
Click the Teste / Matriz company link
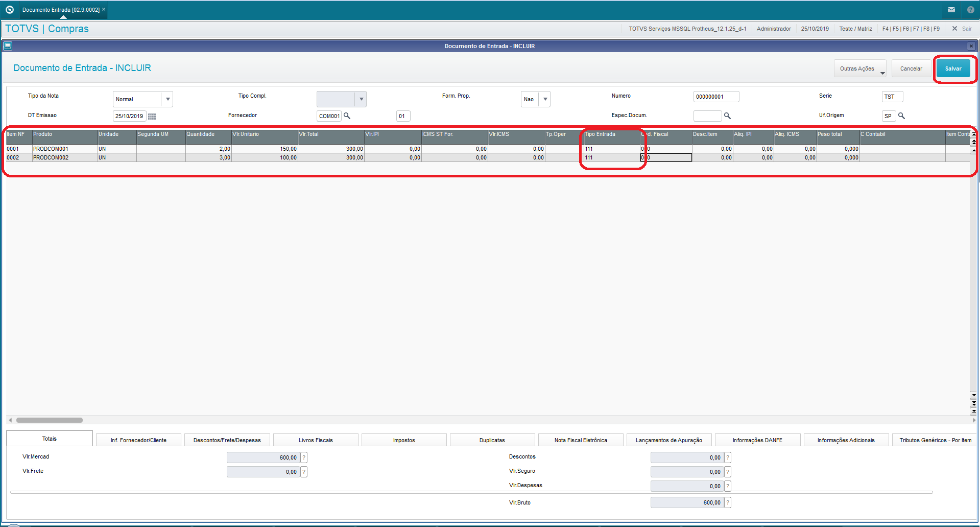pyautogui.click(x=855, y=29)
